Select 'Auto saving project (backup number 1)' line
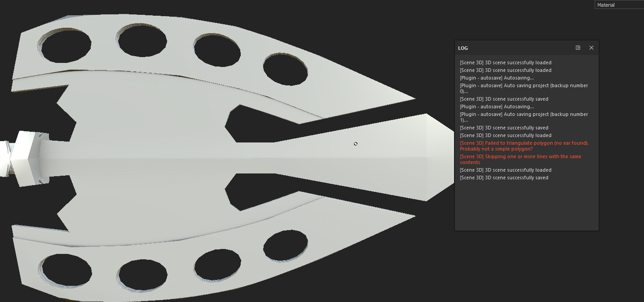This screenshot has width=644, height=302. [x=524, y=117]
